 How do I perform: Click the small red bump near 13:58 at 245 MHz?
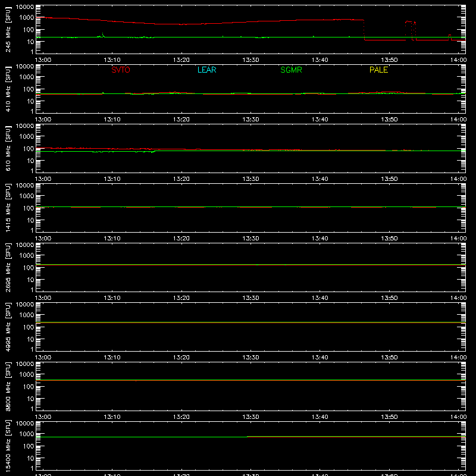(450, 37)
